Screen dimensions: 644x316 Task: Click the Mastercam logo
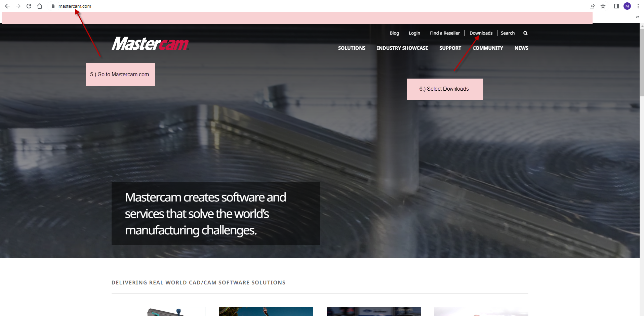pyautogui.click(x=150, y=44)
